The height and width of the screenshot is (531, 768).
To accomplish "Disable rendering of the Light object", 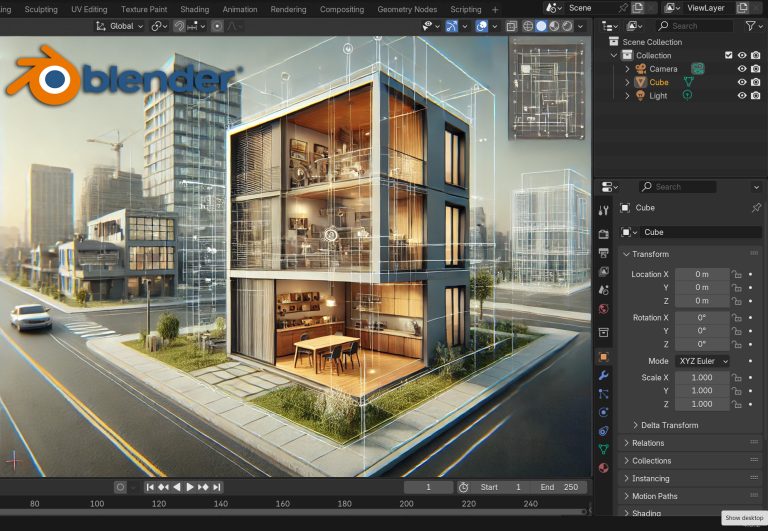I will click(x=755, y=96).
